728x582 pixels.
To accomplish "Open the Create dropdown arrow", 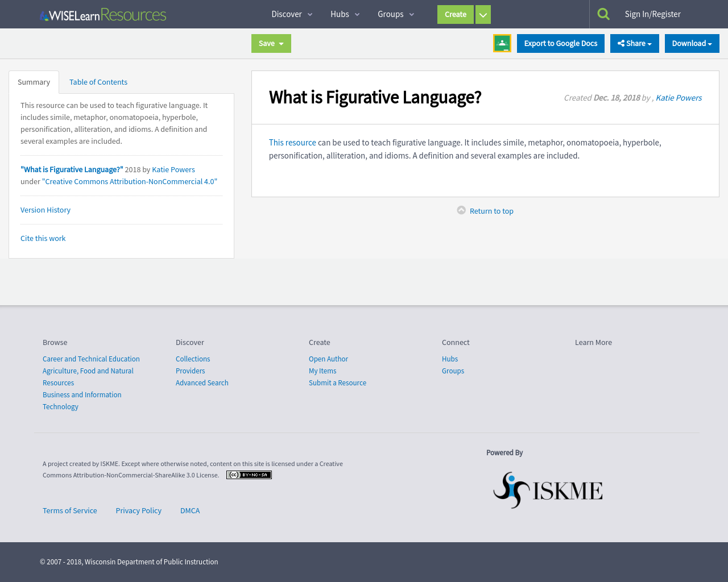I will tap(483, 15).
